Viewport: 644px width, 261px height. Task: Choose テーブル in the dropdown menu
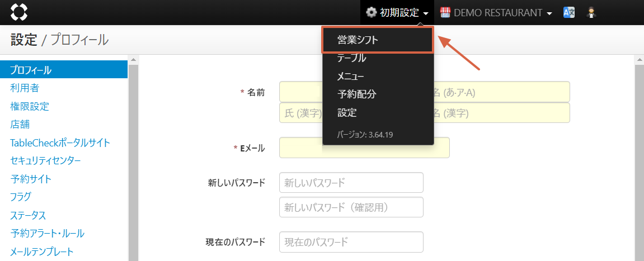pos(352,58)
